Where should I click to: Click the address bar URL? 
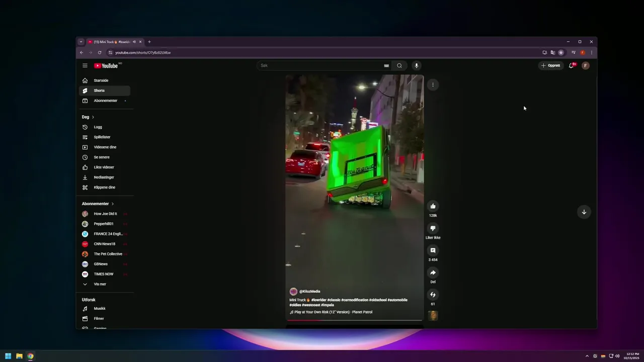tap(143, 52)
